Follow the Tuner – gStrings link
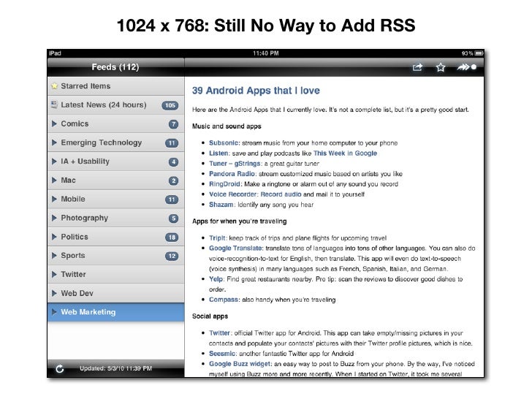532x399 pixels. [235, 164]
